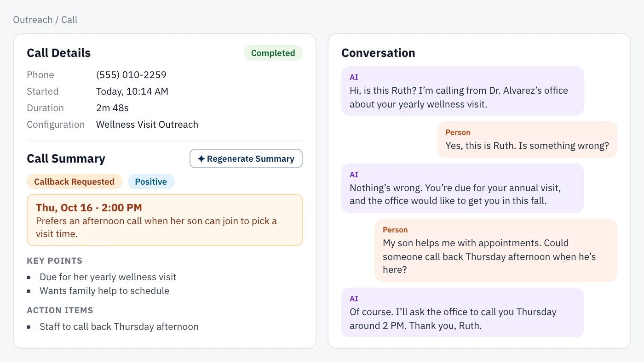Click the Completed status badge
Screen dimensions: 644x362
[x=273, y=53]
